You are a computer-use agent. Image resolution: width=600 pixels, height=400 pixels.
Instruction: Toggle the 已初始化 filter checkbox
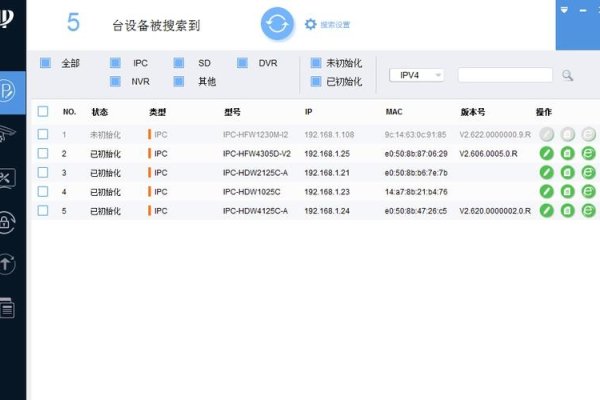click(316, 81)
